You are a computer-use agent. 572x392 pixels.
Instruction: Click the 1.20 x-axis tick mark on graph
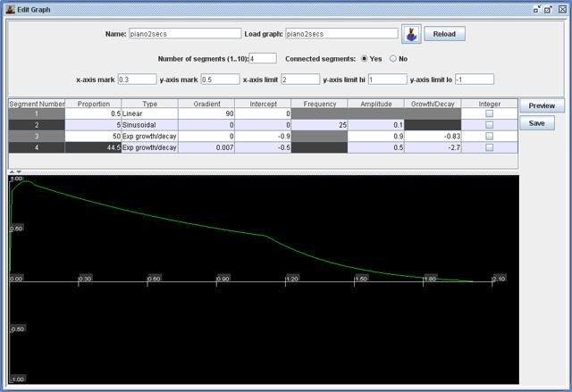pos(292,279)
